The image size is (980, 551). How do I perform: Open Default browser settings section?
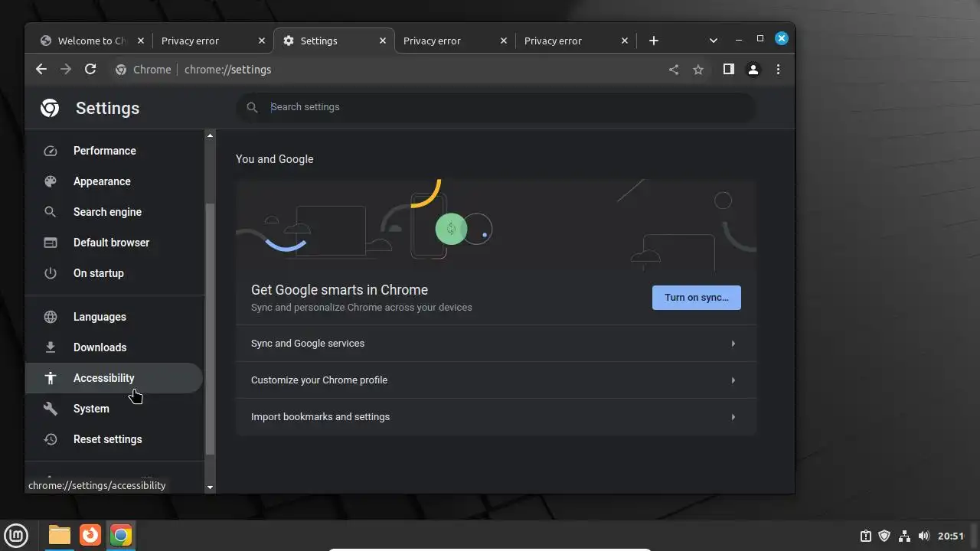point(113,243)
